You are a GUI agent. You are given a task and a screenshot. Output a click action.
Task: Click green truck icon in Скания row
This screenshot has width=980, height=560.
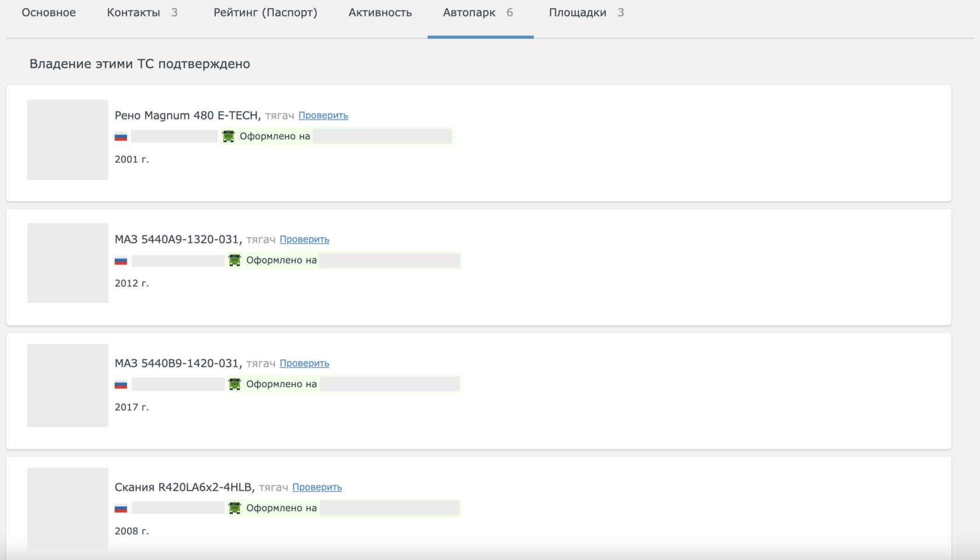(x=235, y=508)
